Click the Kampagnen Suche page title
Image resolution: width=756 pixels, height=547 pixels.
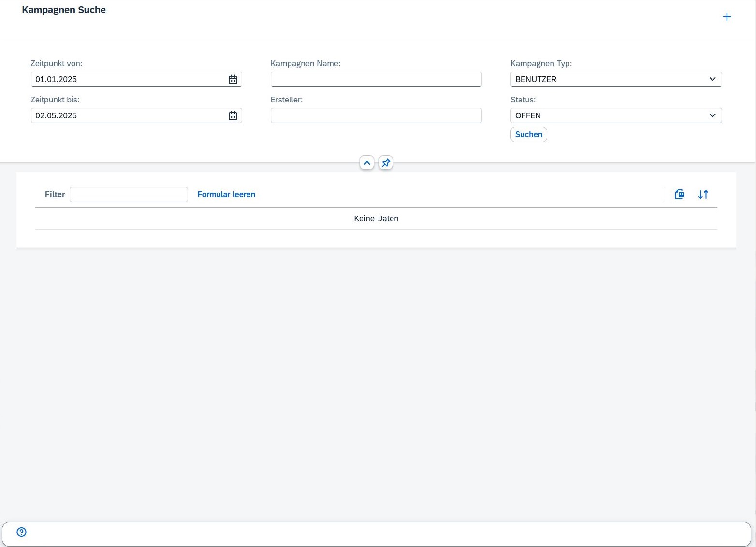coord(64,10)
